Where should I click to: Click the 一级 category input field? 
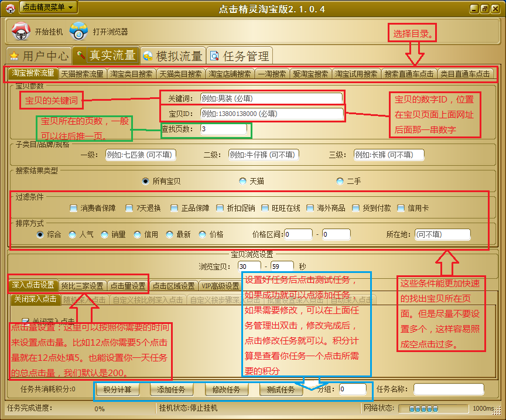point(141,155)
